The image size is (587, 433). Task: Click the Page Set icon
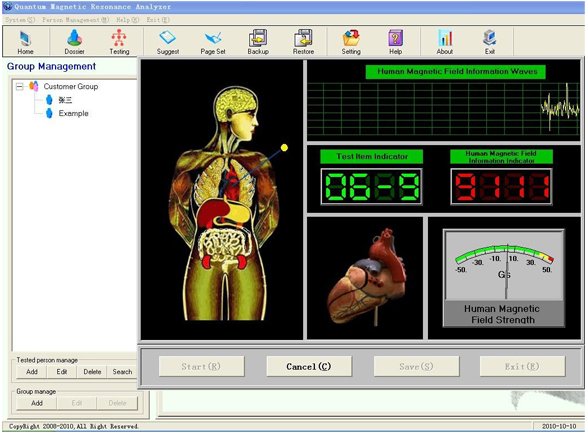213,42
